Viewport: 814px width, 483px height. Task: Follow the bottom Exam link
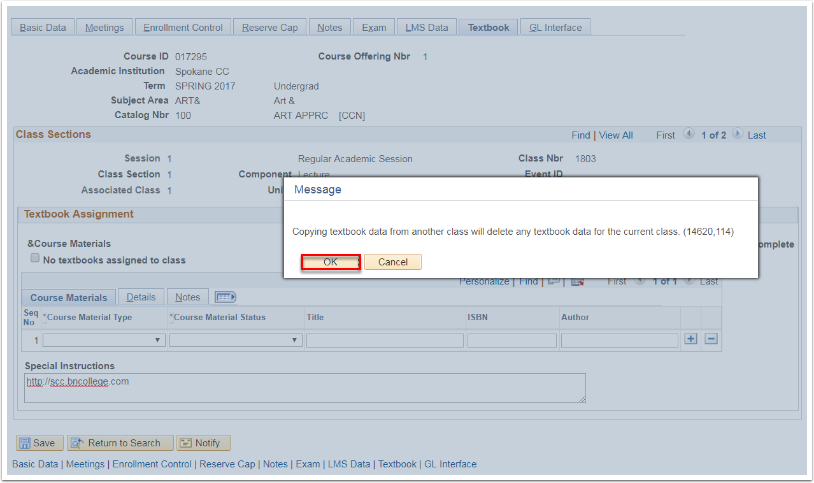pyautogui.click(x=308, y=464)
